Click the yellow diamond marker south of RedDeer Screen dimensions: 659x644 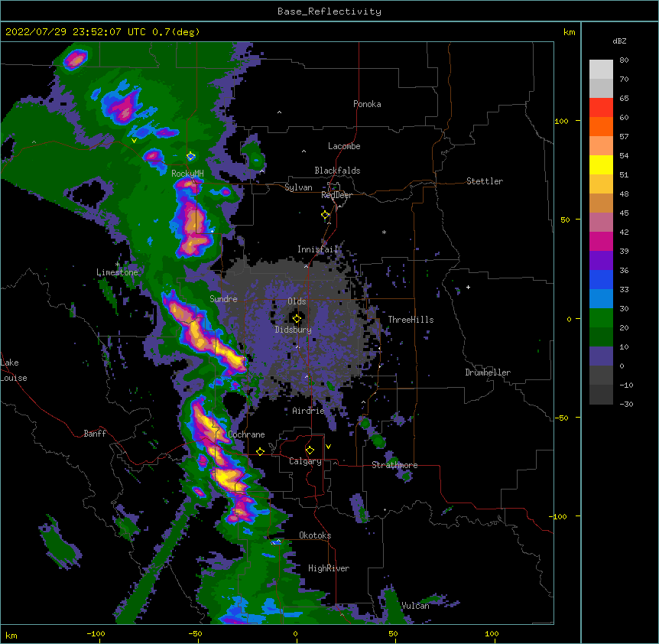coord(326,215)
